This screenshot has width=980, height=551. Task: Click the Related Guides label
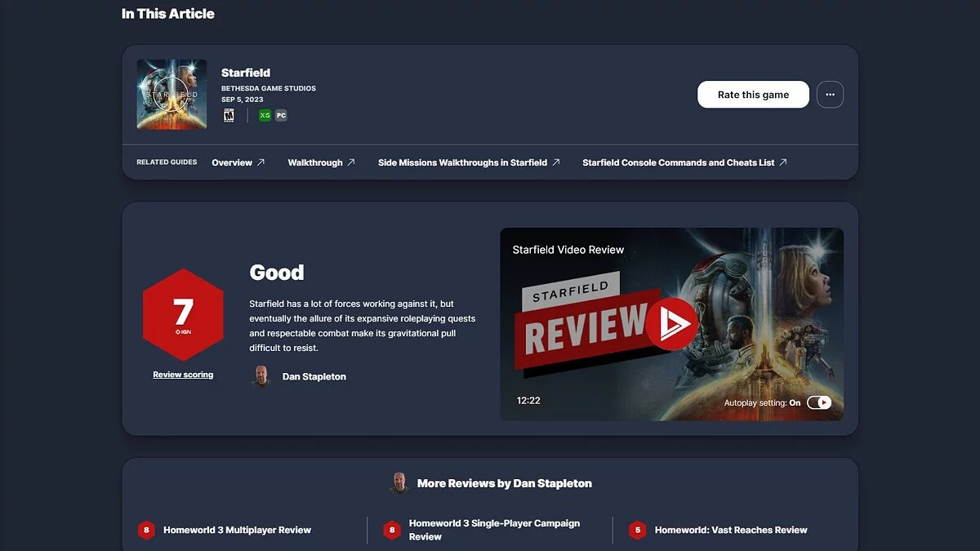(167, 162)
